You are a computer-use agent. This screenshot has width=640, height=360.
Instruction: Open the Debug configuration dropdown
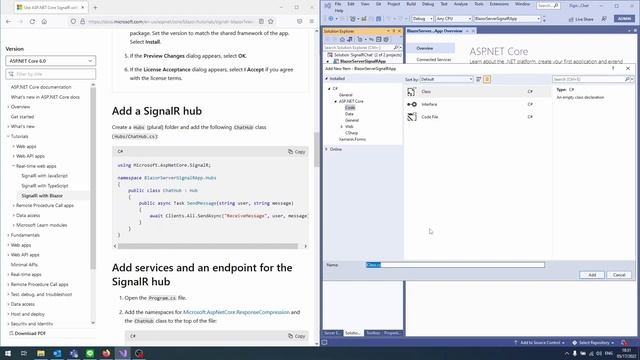(422, 19)
